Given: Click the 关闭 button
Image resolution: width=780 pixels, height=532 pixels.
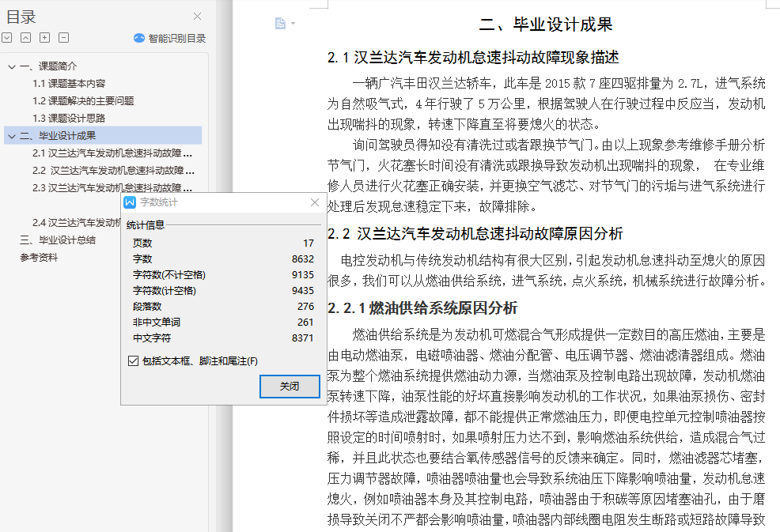Looking at the screenshot, I should tap(290, 387).
